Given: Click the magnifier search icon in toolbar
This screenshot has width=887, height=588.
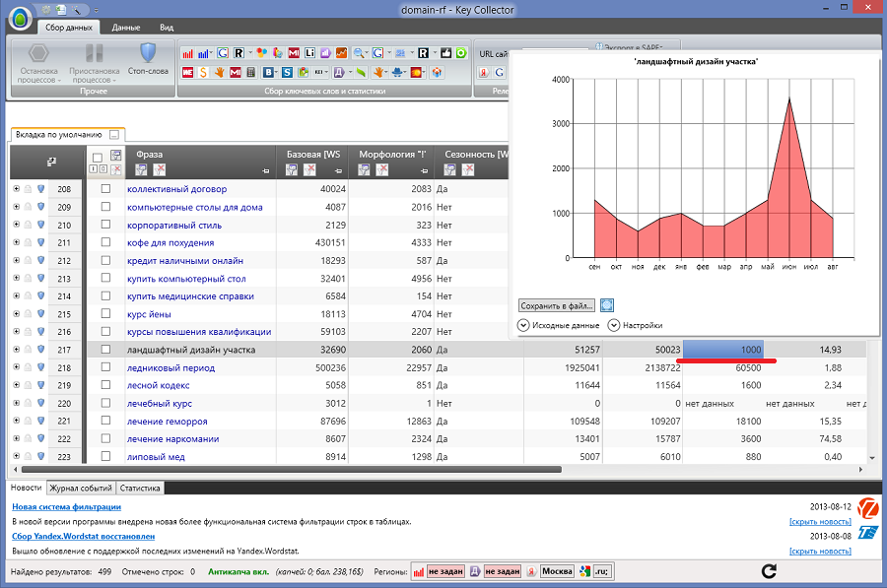Looking at the screenshot, I should coord(358,53).
